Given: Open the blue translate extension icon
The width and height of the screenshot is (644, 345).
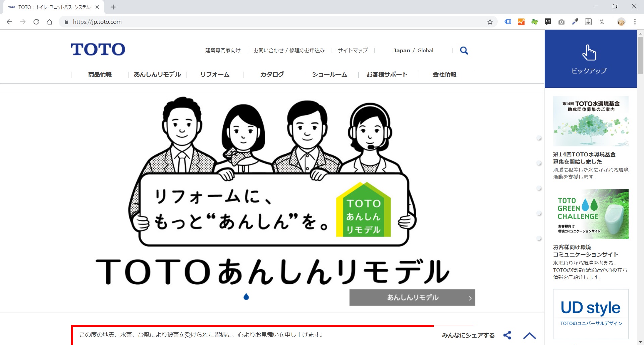Looking at the screenshot, I should click(508, 22).
